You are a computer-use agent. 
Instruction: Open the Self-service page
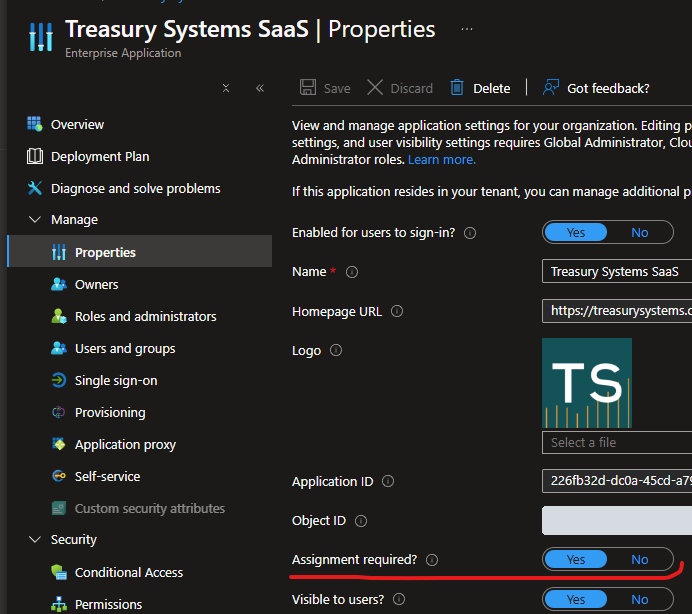click(x=107, y=476)
